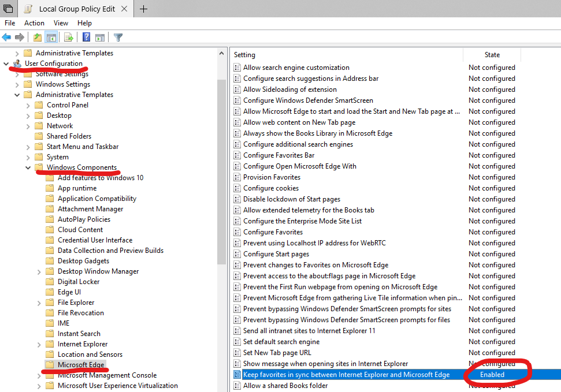Expand the Control Panel node
The image size is (561, 392).
tap(28, 105)
